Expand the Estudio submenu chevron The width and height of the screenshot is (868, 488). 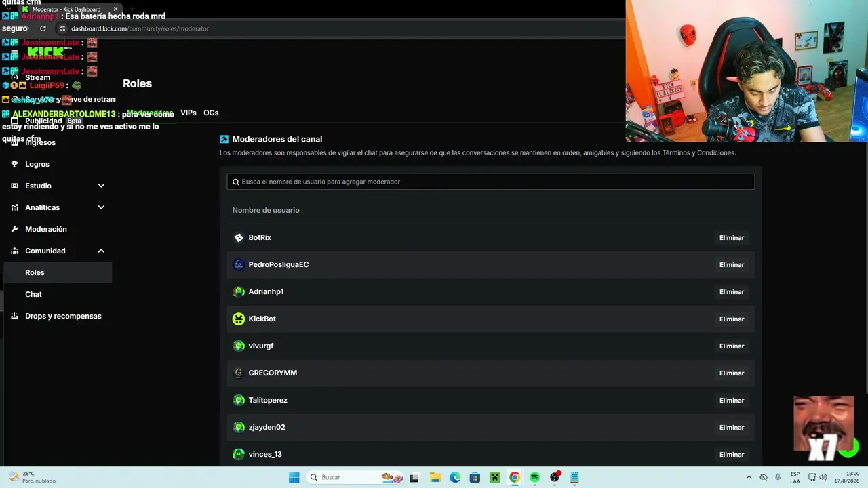[x=101, y=186]
